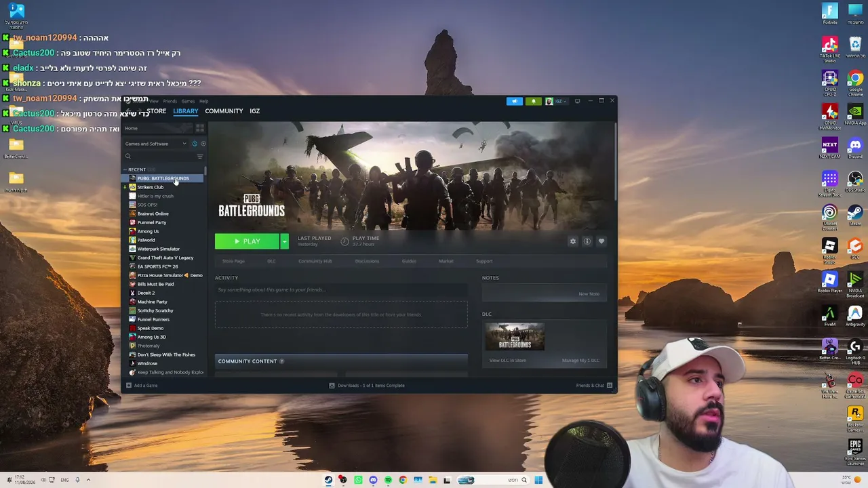Add PUBG to favorites heart icon
Image resolution: width=868 pixels, height=488 pixels.
pyautogui.click(x=601, y=241)
